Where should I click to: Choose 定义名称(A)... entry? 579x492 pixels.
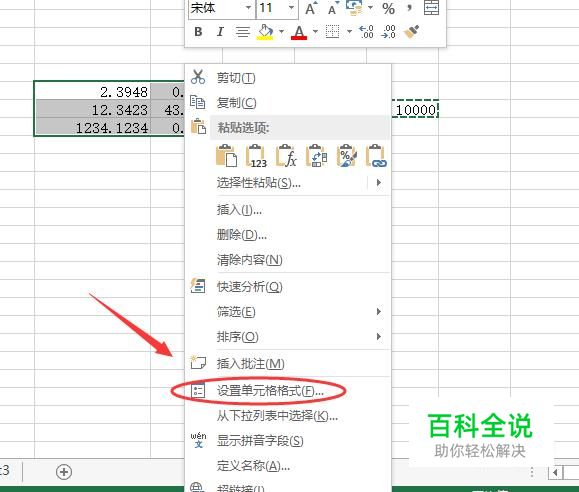coord(253,466)
